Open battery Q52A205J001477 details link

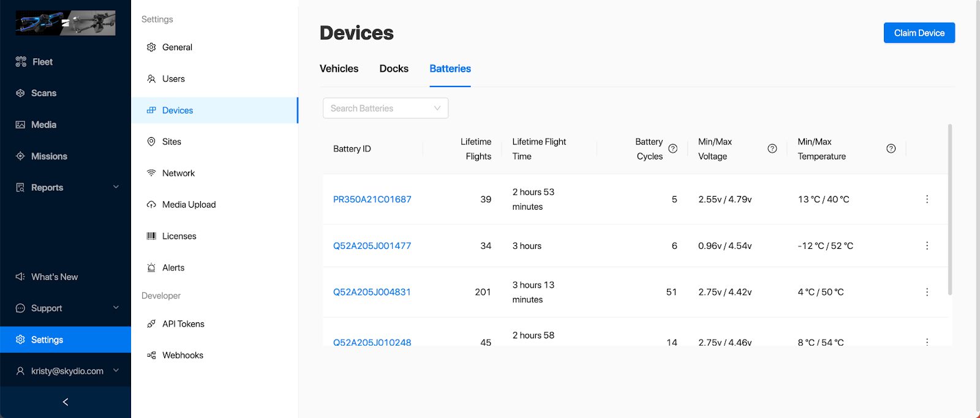click(x=372, y=246)
